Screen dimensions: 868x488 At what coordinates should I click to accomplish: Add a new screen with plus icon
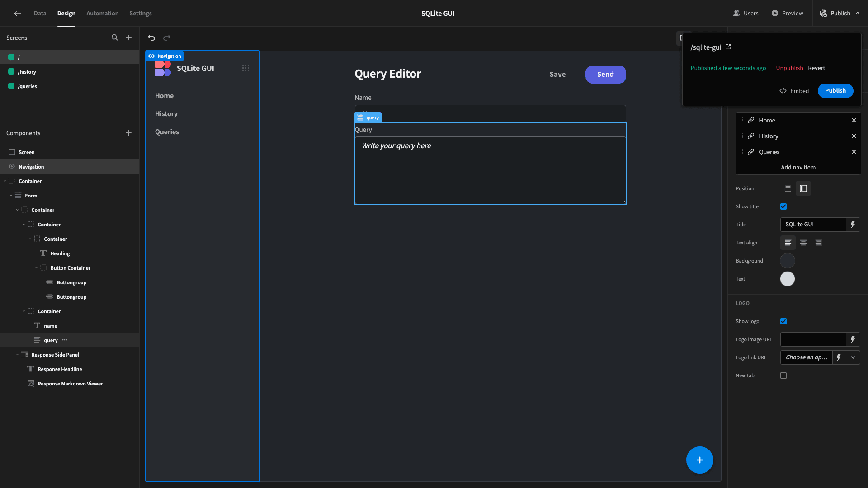click(x=129, y=38)
